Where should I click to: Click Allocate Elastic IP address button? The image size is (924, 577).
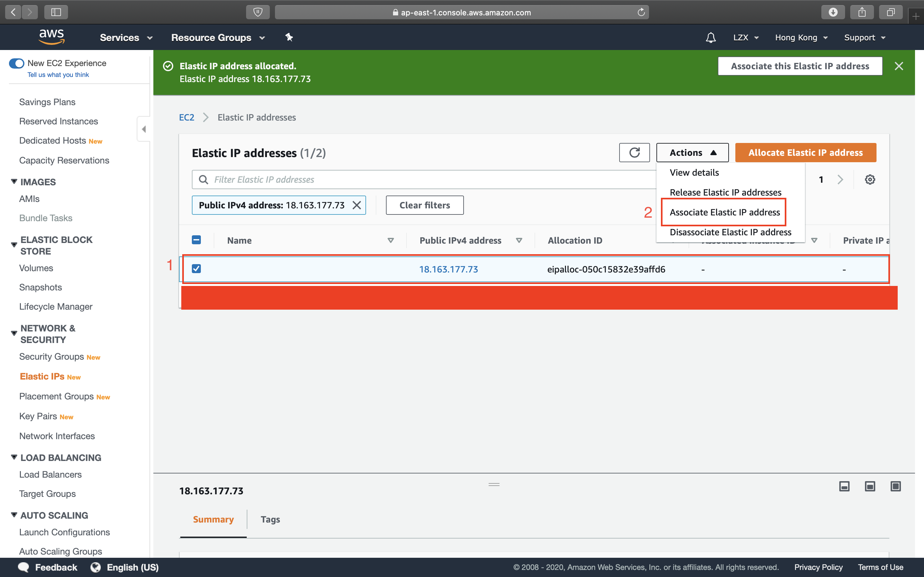[805, 153]
